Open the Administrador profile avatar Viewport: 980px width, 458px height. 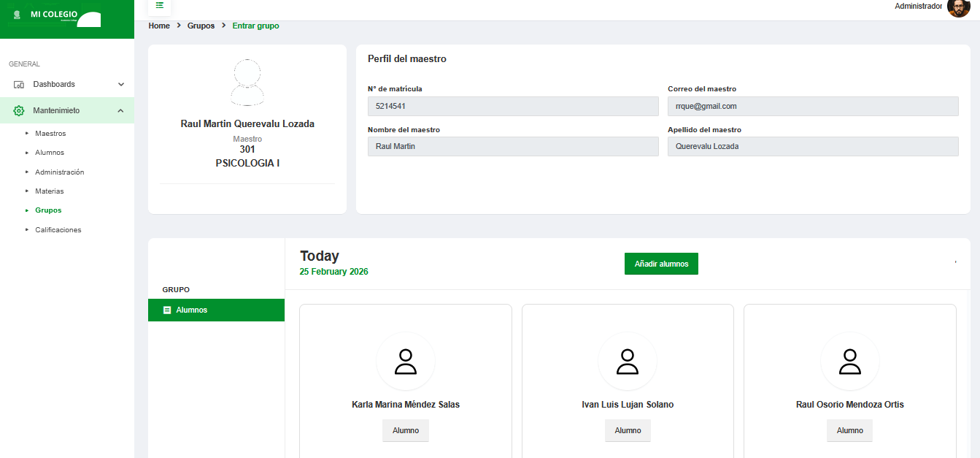958,7
